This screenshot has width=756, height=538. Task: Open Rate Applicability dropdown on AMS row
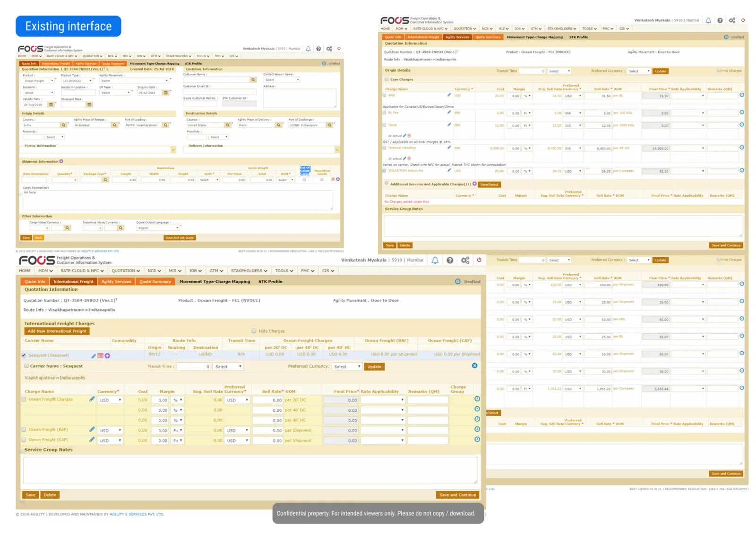pyautogui.click(x=688, y=96)
